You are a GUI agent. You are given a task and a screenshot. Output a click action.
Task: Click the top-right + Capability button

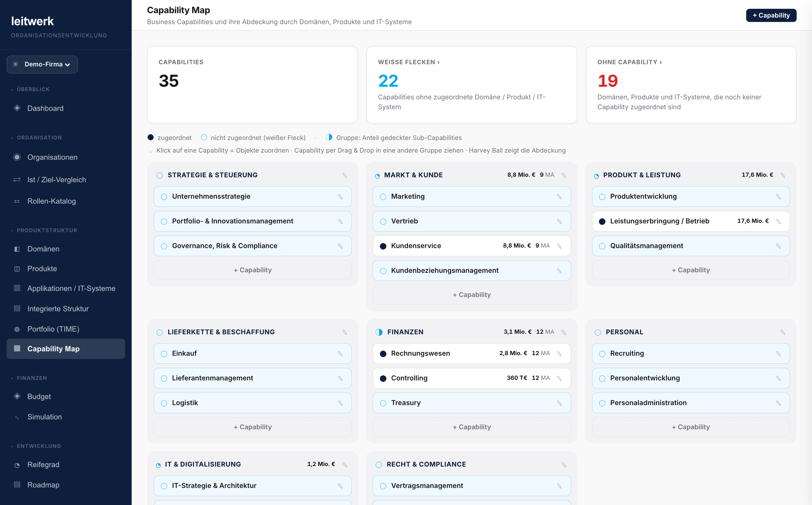[x=771, y=15]
